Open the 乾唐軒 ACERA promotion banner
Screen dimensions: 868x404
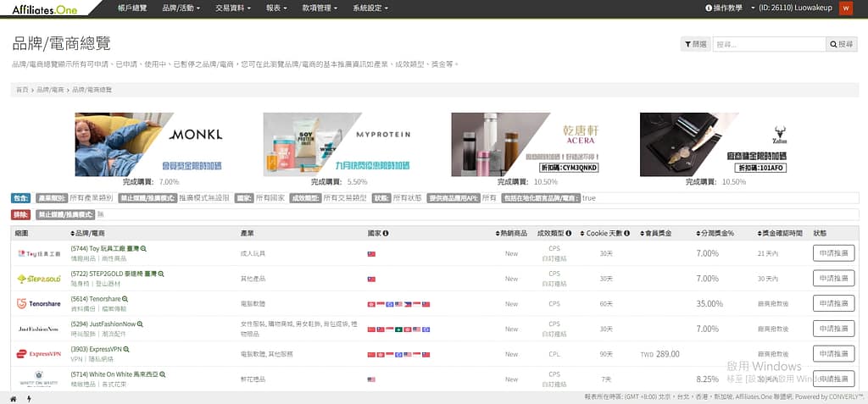[528, 145]
